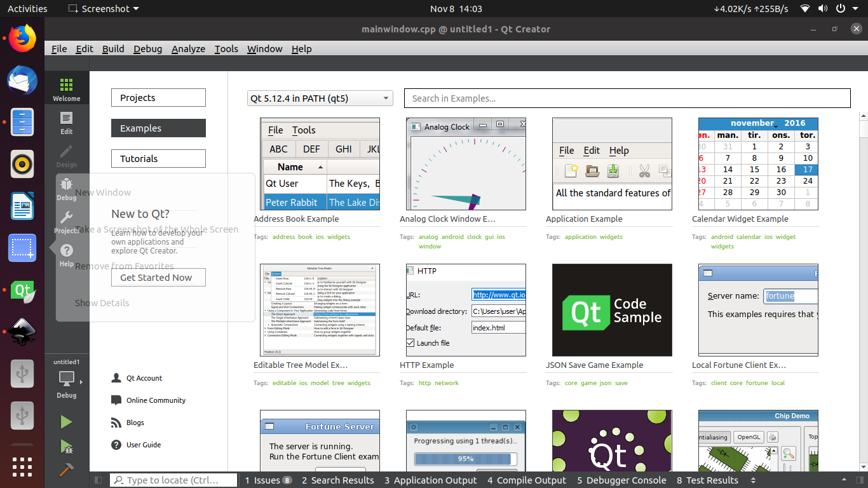Image resolution: width=868 pixels, height=488 pixels.
Task: Switch to the Tutorials section
Action: [158, 158]
